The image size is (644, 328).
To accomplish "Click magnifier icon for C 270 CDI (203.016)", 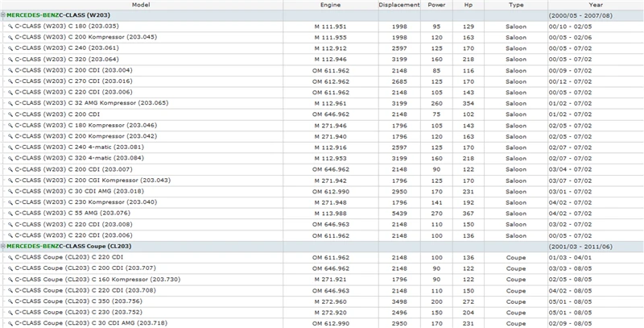I will (x=10, y=81).
